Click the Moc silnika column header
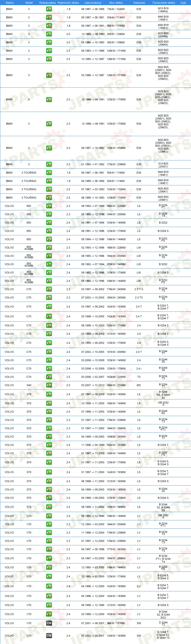The width and height of the screenshot is (191, 644). pos(116,3)
